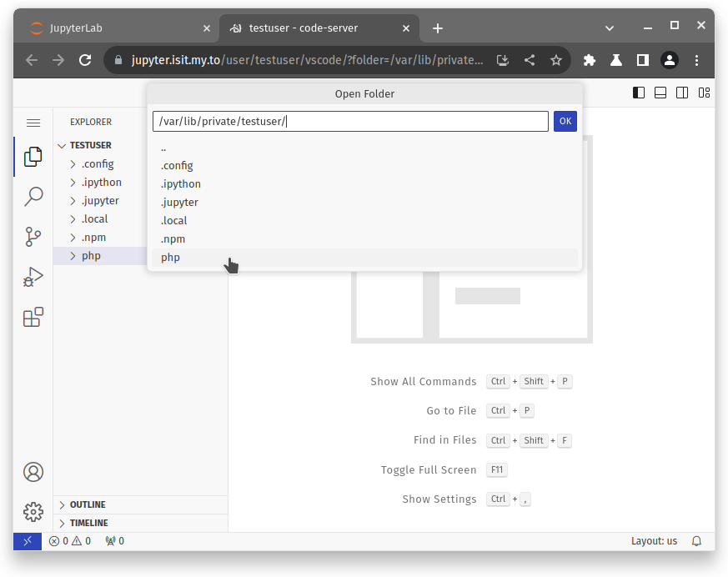Viewport: 728px width, 577px height.
Task: Toggle the bottom panel layout button
Action: (x=660, y=93)
